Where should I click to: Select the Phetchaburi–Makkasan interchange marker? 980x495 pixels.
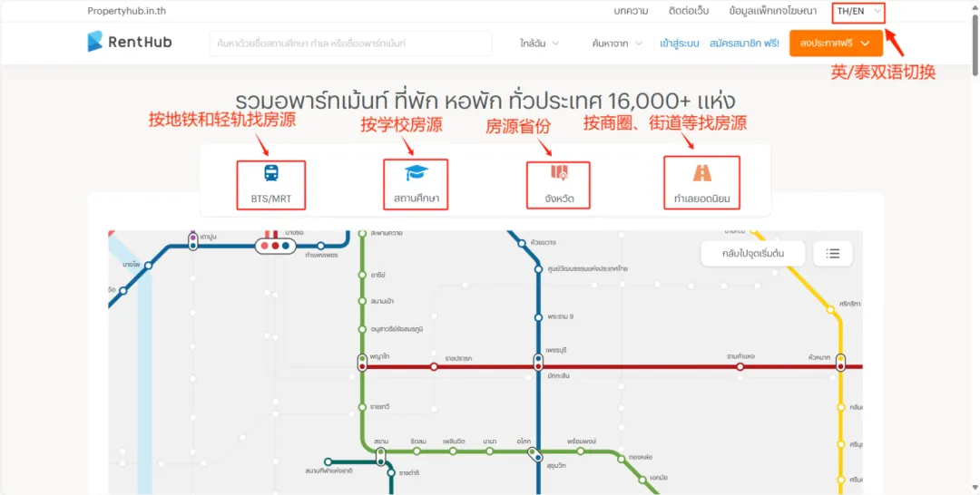click(538, 362)
